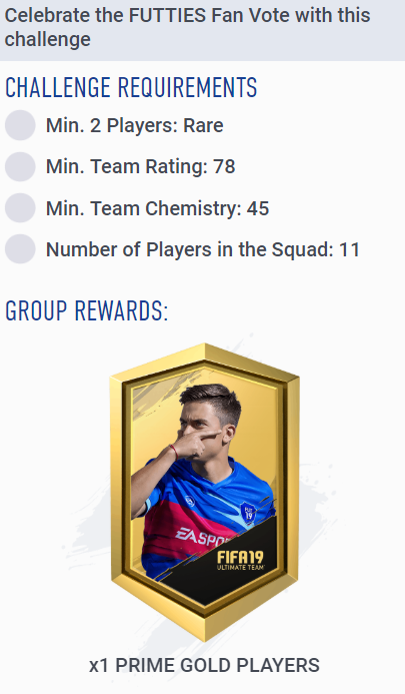Click the FUTTIES Fan Vote description banner
The image size is (405, 694).
(x=202, y=27)
